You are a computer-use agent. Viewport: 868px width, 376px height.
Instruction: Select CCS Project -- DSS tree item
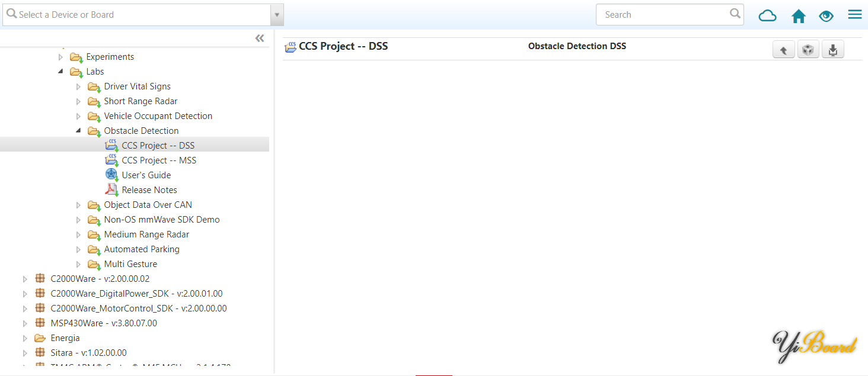click(135, 145)
